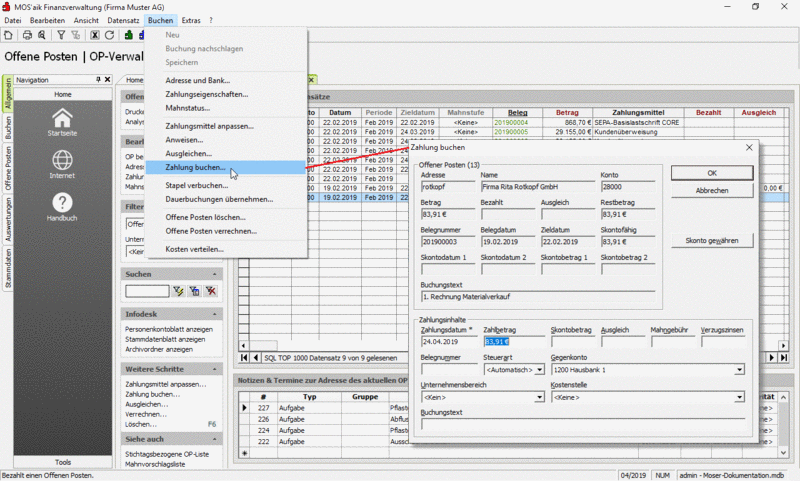Click filter-save icon in Suchen panel

194,291
